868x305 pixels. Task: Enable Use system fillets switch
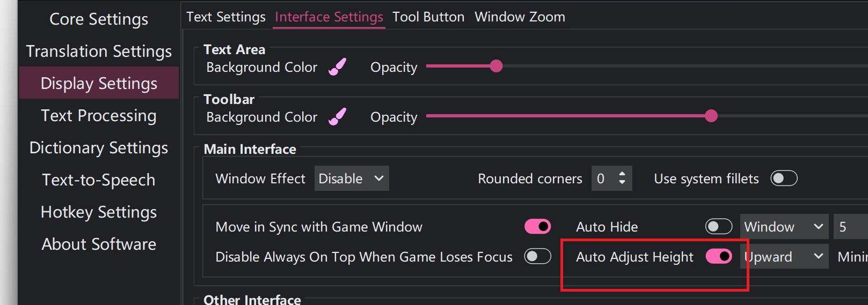tap(784, 178)
